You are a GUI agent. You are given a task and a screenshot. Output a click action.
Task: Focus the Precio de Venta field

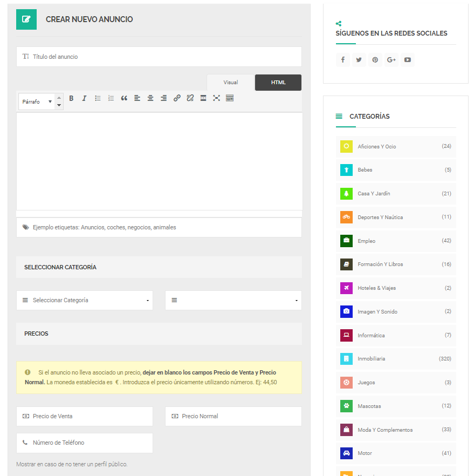[85, 417]
